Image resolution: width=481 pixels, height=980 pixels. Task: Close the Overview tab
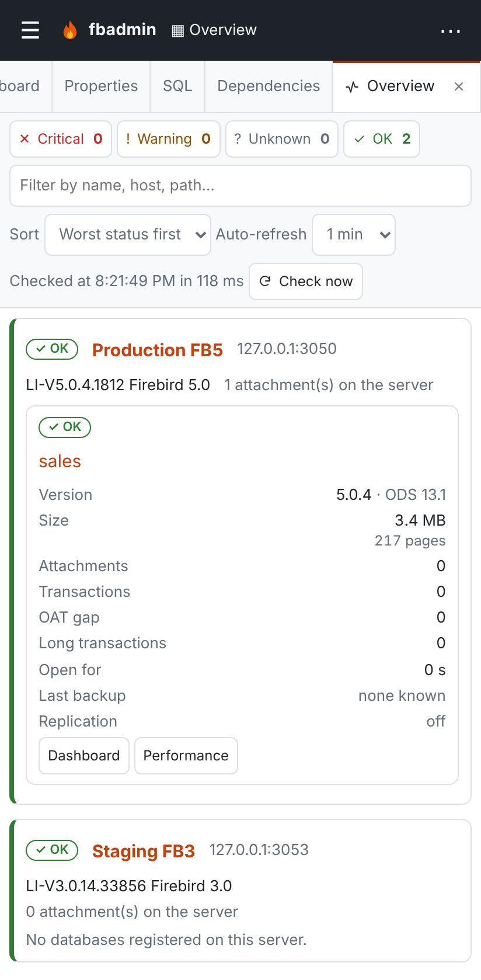[459, 86]
